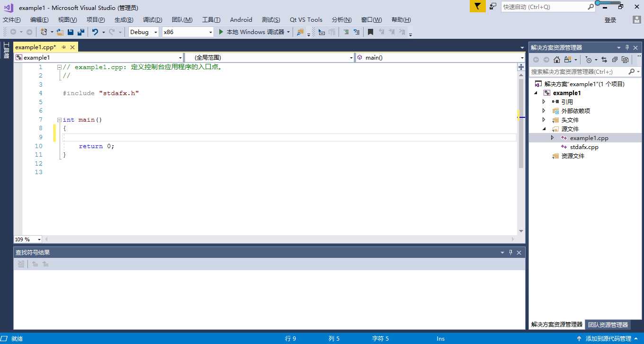The image size is (644, 344).
Task: Click in the 快速启动 search box
Action: (548, 7)
